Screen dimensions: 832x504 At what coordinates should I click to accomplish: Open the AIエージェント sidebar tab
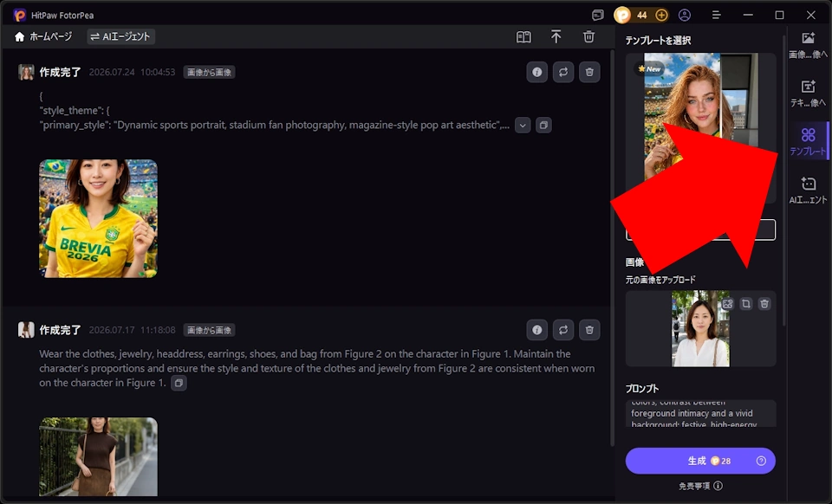click(x=808, y=190)
